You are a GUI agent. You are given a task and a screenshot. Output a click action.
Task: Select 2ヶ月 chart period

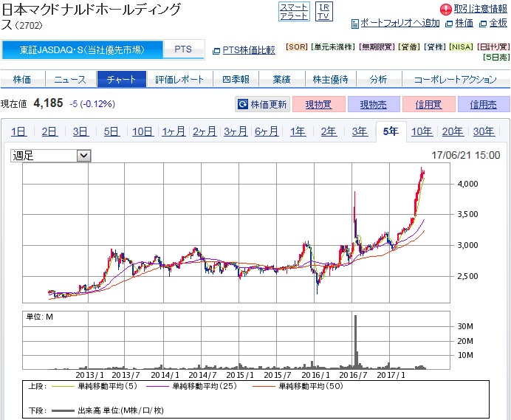click(205, 131)
